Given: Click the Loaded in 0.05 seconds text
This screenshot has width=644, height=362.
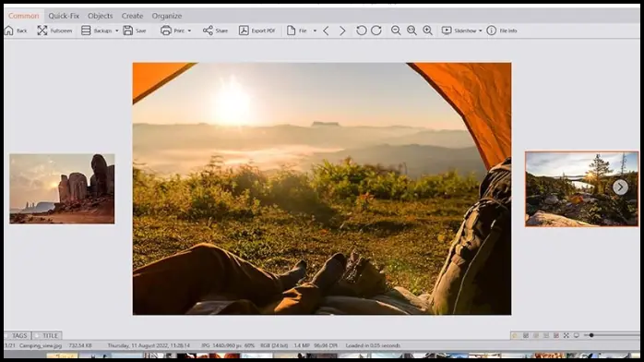Looking at the screenshot, I should click(373, 345).
